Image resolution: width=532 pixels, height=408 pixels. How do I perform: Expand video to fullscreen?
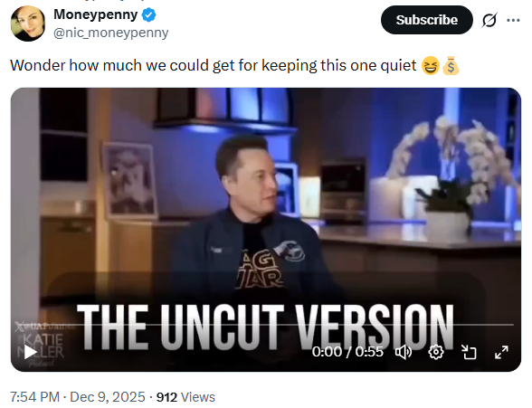click(501, 352)
